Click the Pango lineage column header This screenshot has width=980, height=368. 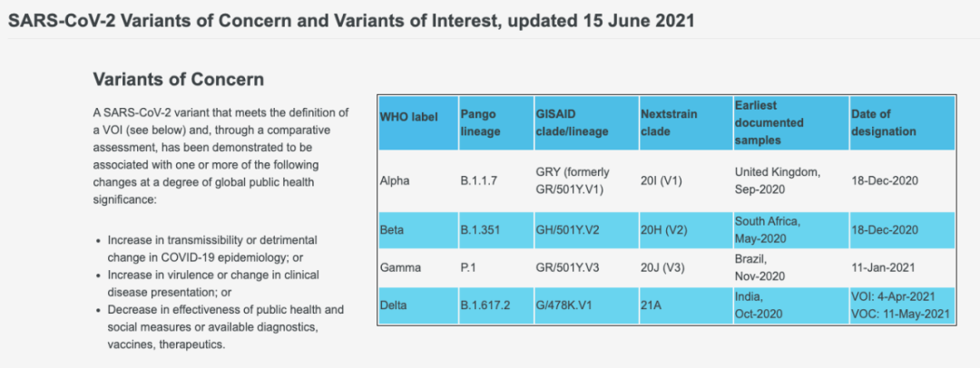(x=480, y=122)
